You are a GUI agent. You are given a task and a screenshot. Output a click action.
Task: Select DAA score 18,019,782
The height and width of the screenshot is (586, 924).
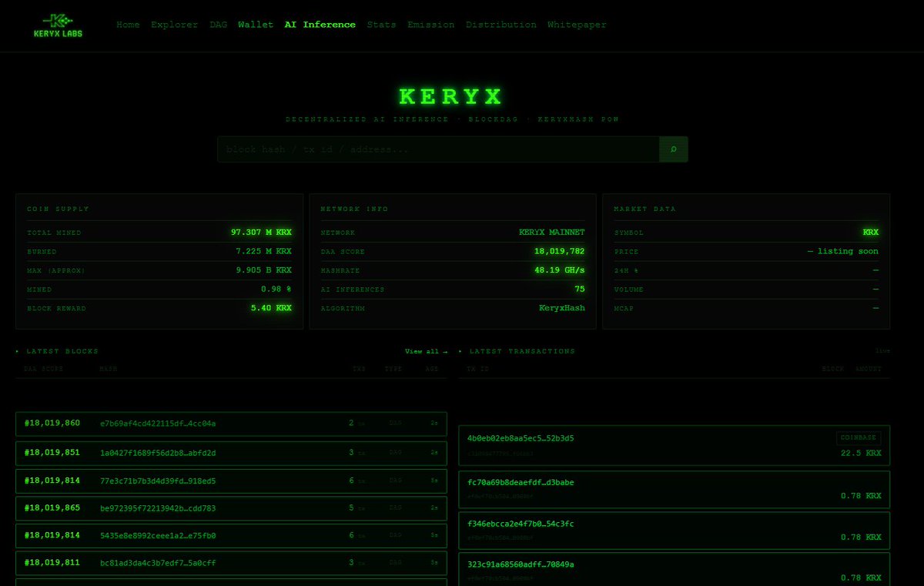click(559, 251)
